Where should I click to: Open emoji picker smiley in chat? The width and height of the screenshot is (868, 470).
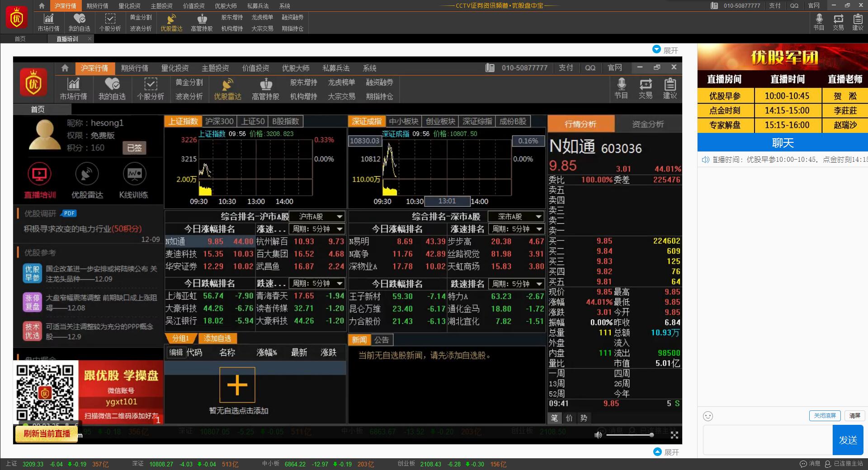708,416
